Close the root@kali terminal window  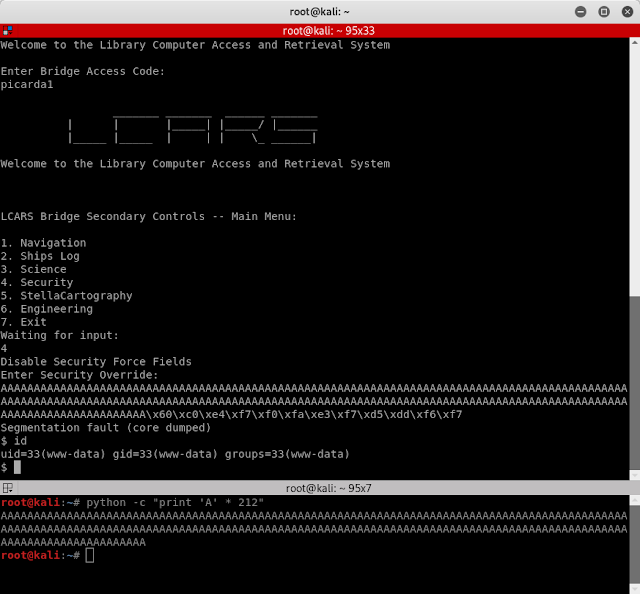(627, 12)
